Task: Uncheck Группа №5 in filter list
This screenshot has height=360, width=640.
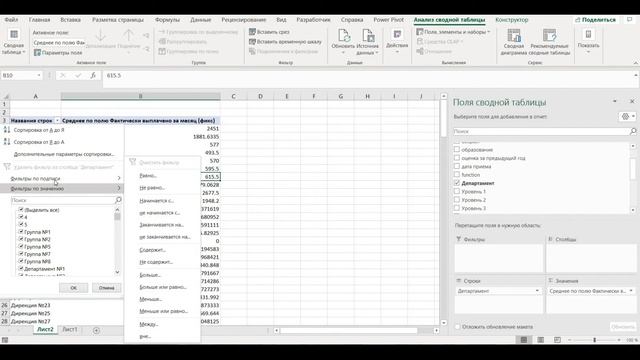Action: 21,247
